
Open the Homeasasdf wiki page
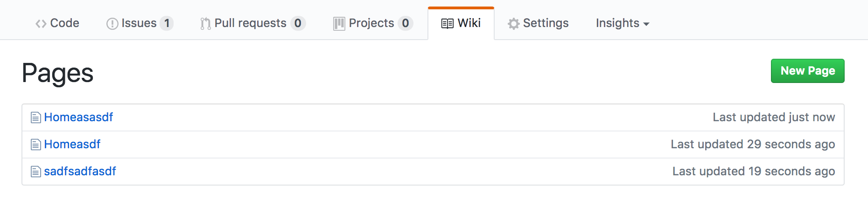click(78, 117)
